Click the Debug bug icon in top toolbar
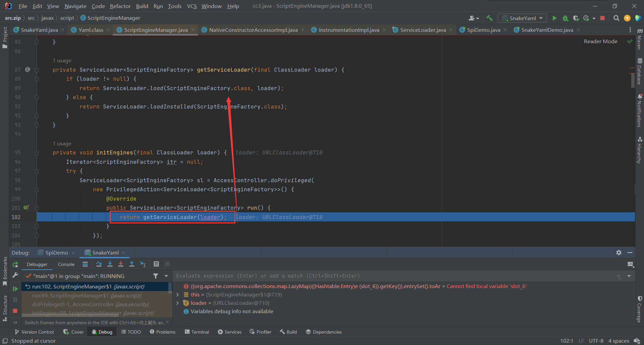Image resolution: width=644 pixels, height=345 pixels. (565, 18)
